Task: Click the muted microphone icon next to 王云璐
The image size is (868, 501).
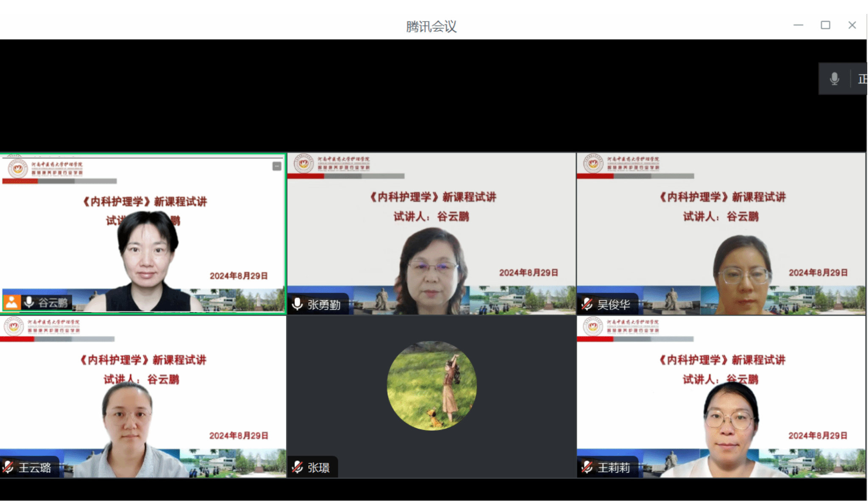Action: pyautogui.click(x=8, y=467)
